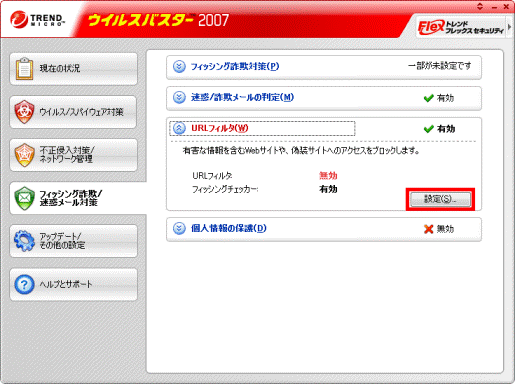Click the red 無効 URL filter value
515x384 pixels.
click(328, 175)
